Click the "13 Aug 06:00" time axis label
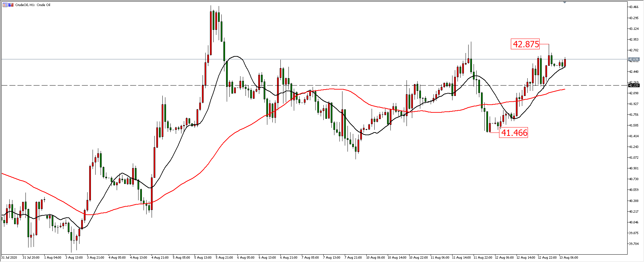This screenshot has width=644, height=262. (569, 258)
